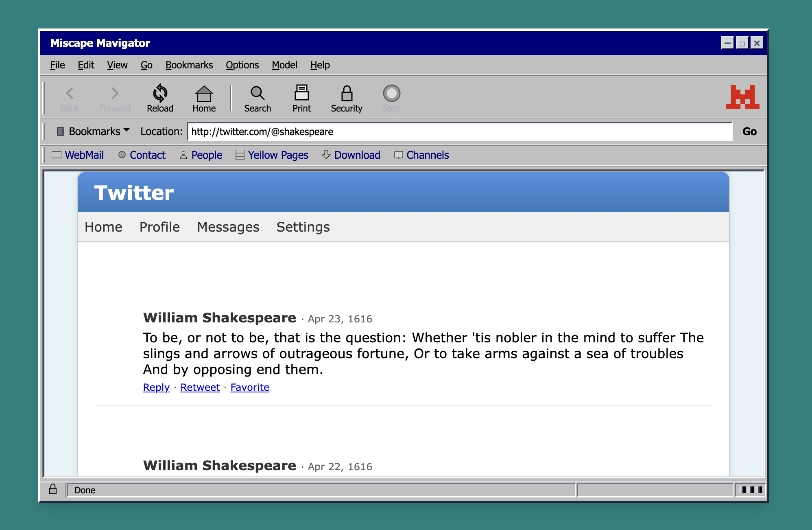The image size is (812, 530).
Task: Switch to the Twitter Home tab
Action: point(103,227)
